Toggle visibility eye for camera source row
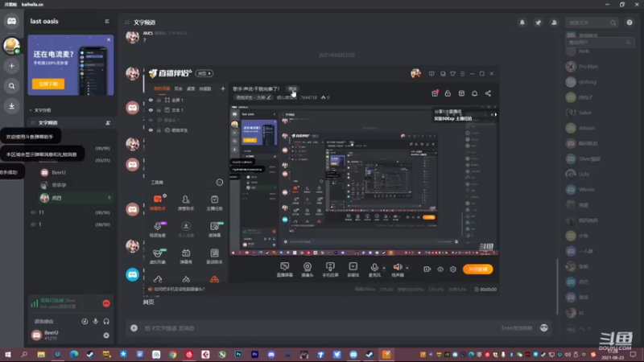 pos(151,120)
